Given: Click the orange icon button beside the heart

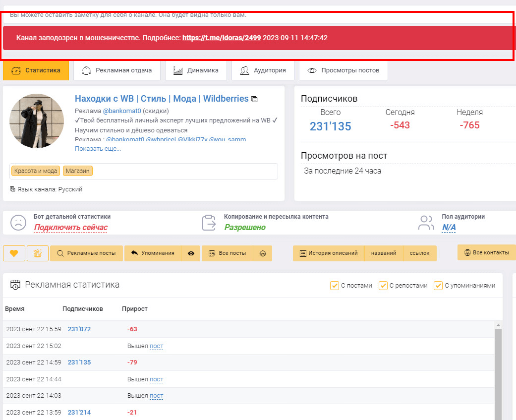Looking at the screenshot, I should [x=37, y=253].
